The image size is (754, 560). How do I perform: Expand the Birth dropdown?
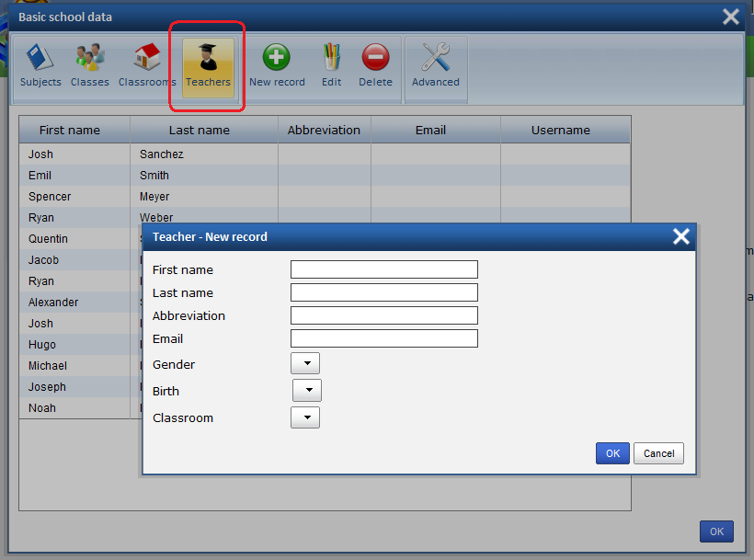307,391
